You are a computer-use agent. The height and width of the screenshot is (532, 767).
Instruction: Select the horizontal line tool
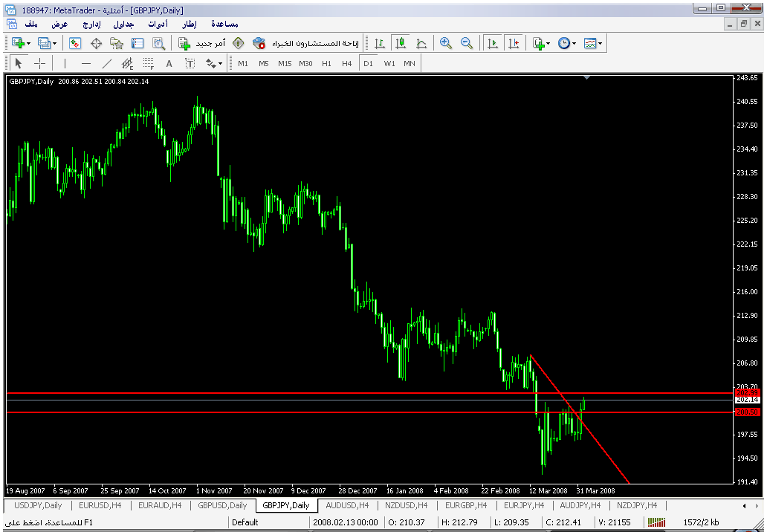(x=86, y=64)
